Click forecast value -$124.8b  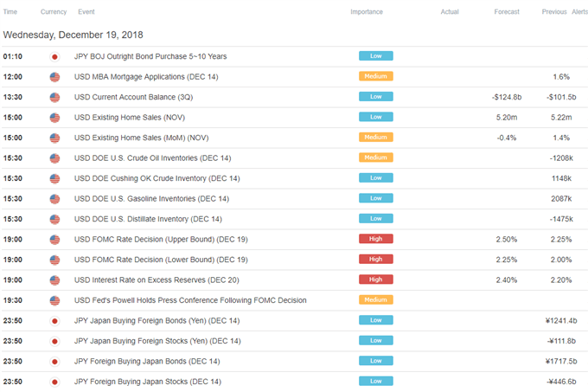507,97
